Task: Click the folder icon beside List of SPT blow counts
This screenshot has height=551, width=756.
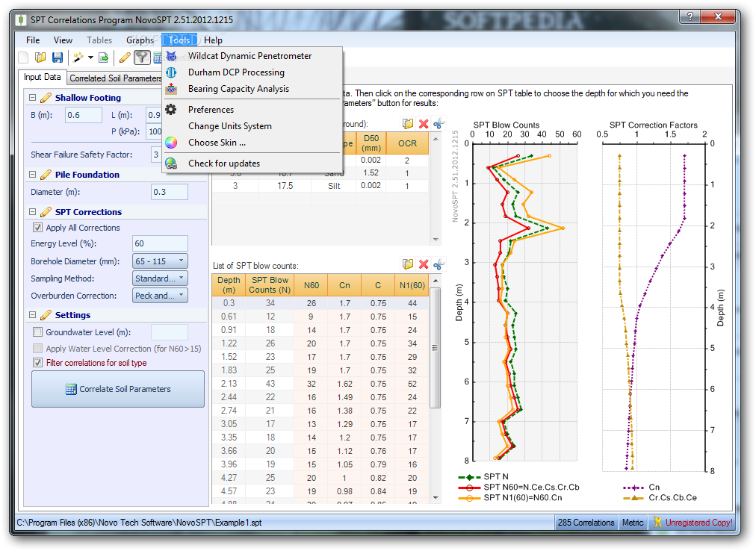Action: (408, 264)
